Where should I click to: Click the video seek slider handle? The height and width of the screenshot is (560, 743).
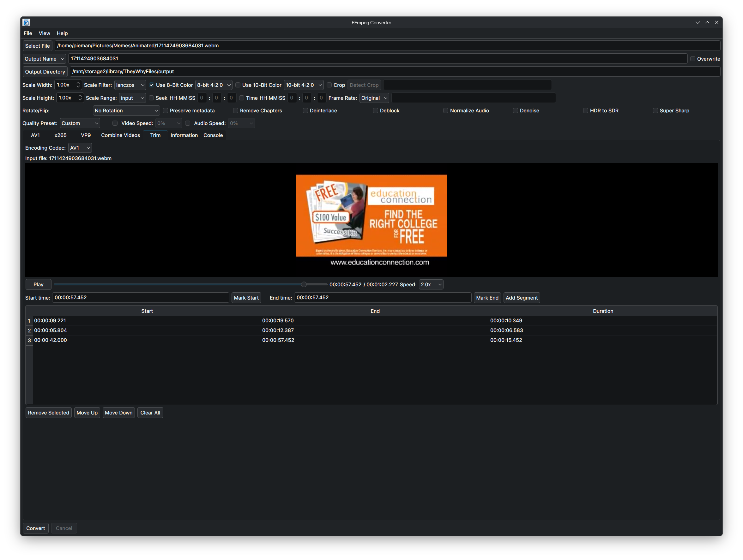click(304, 284)
